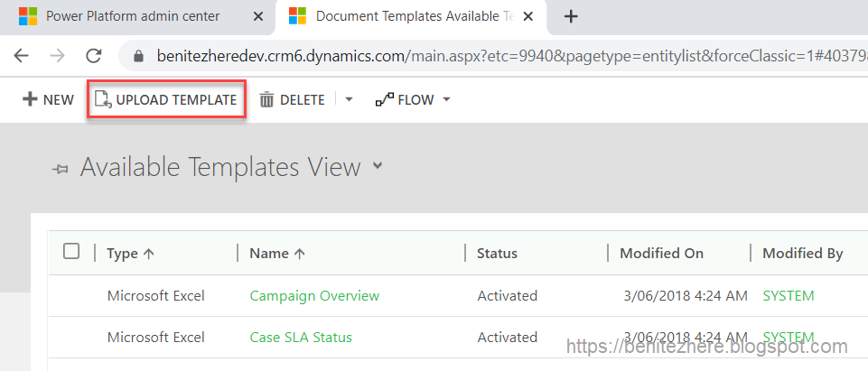Reload the current page

click(94, 55)
